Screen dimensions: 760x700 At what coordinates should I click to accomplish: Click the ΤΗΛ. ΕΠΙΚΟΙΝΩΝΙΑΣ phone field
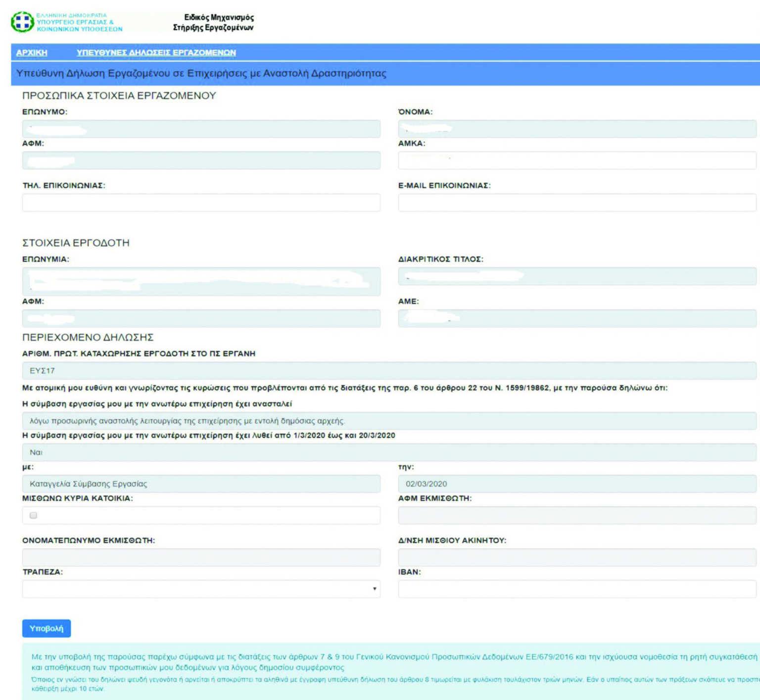201,202
